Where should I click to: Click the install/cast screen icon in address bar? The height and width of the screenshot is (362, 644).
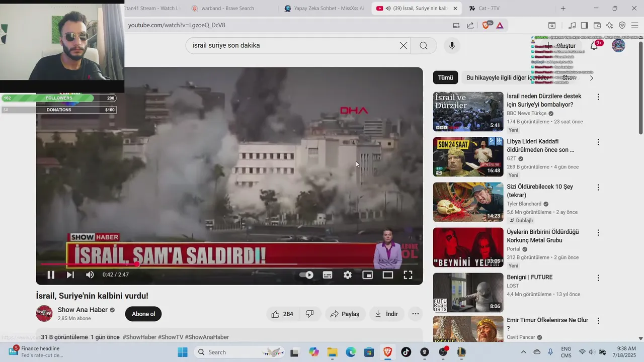(x=456, y=25)
